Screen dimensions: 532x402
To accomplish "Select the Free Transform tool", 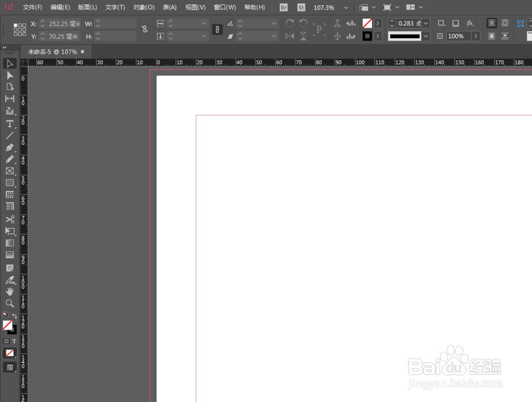I will pyautogui.click(x=10, y=231).
